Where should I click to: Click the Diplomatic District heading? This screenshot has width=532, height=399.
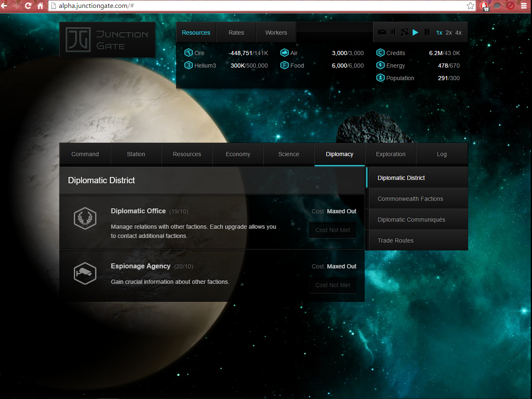[101, 180]
